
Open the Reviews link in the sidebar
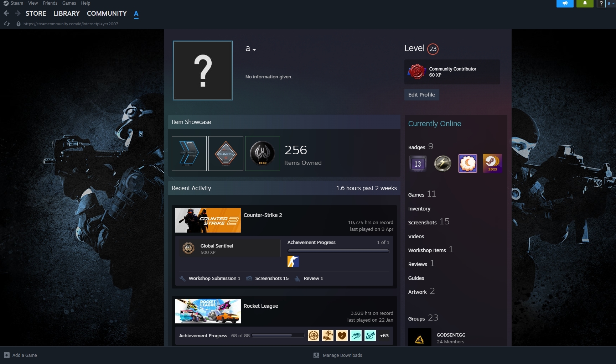418,264
